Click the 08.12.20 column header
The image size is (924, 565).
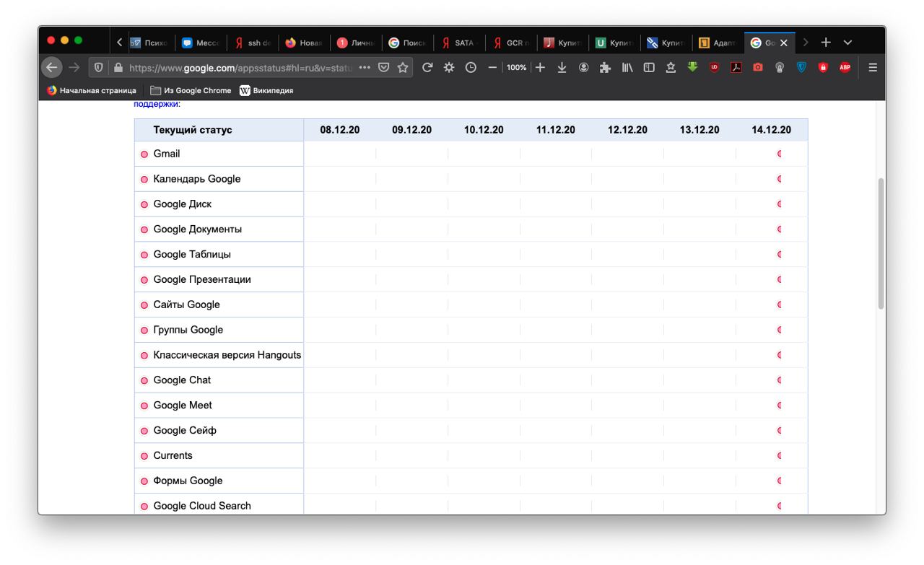(340, 131)
